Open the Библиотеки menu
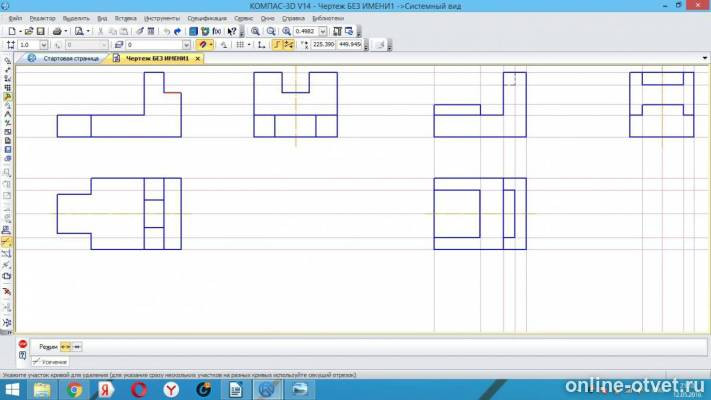 pyautogui.click(x=328, y=18)
